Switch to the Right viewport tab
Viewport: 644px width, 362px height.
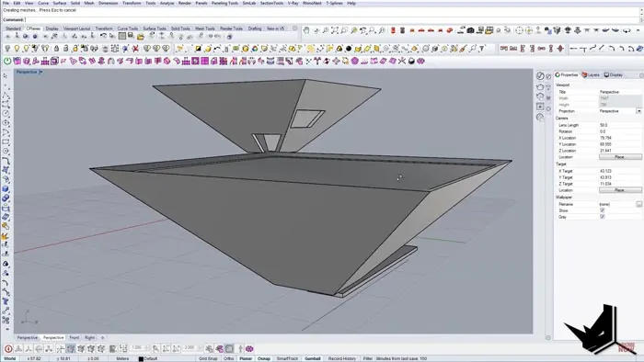[89, 337]
